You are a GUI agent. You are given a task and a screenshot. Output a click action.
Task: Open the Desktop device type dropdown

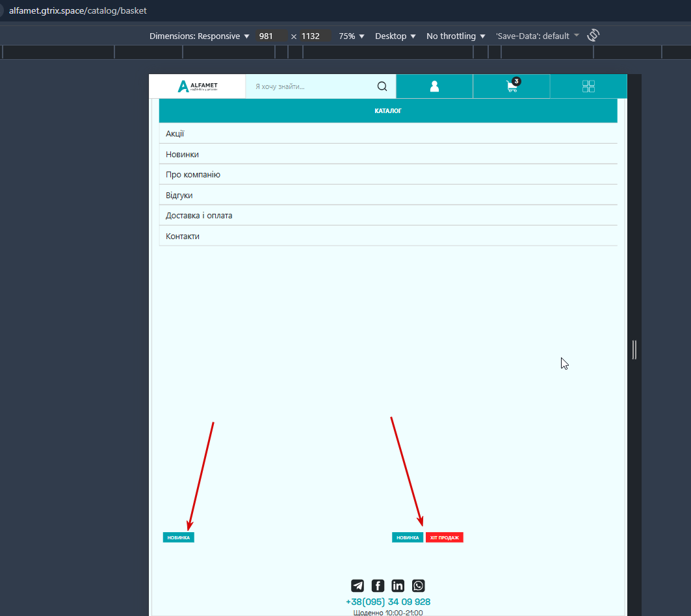pyautogui.click(x=395, y=36)
